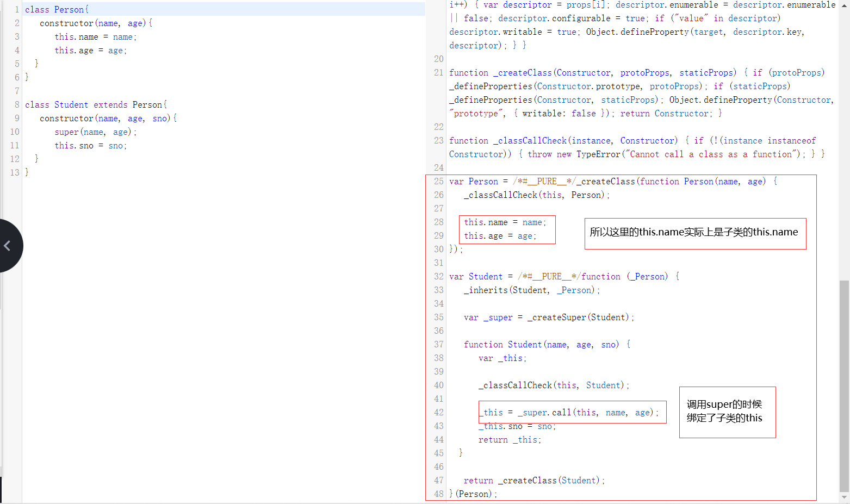
Task: Click line number 25 in the output gutter
Action: 439,181
